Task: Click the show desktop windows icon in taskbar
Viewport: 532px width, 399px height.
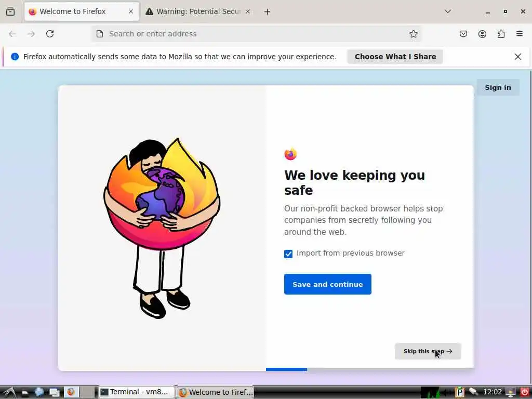Action: coord(54,393)
